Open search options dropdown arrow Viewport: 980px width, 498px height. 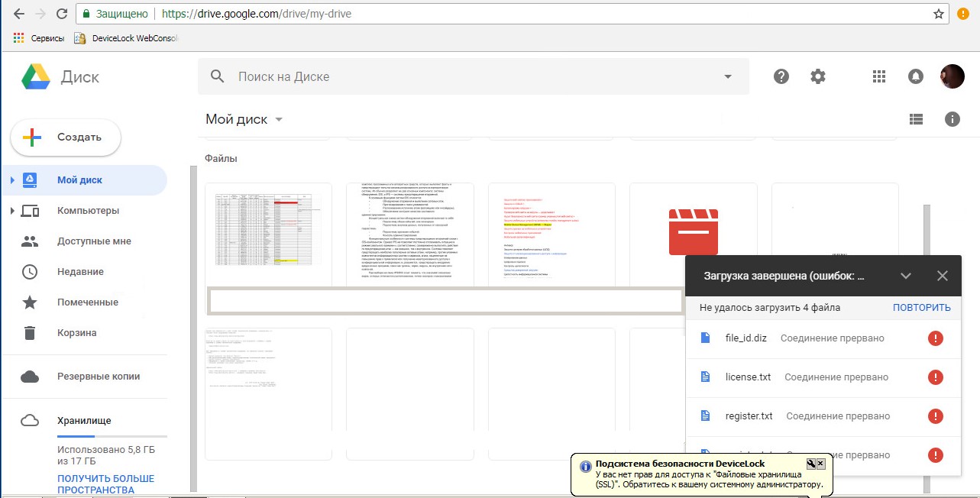point(728,76)
